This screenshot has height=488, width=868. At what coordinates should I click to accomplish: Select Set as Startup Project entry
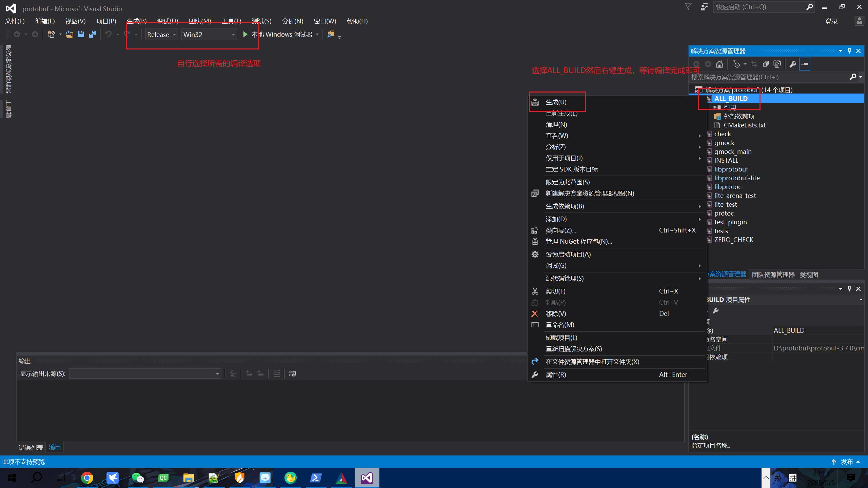[617, 254]
